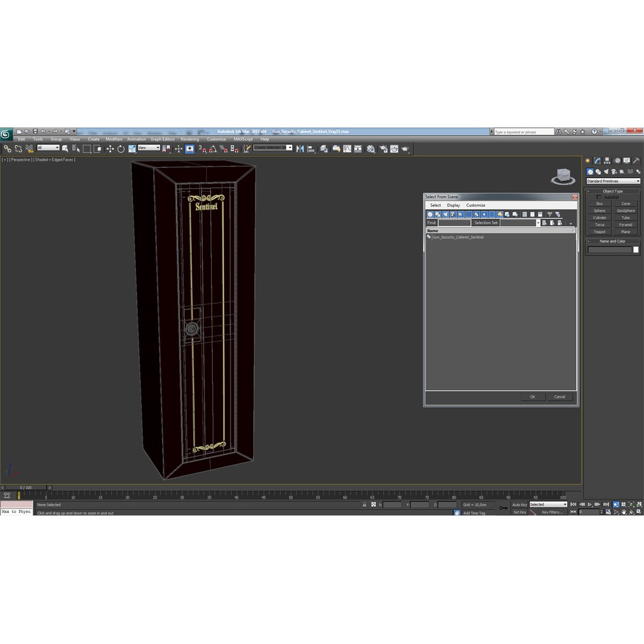Open the Modify panel tab
Image resolution: width=644 pixels, height=644 pixels.
(x=597, y=160)
